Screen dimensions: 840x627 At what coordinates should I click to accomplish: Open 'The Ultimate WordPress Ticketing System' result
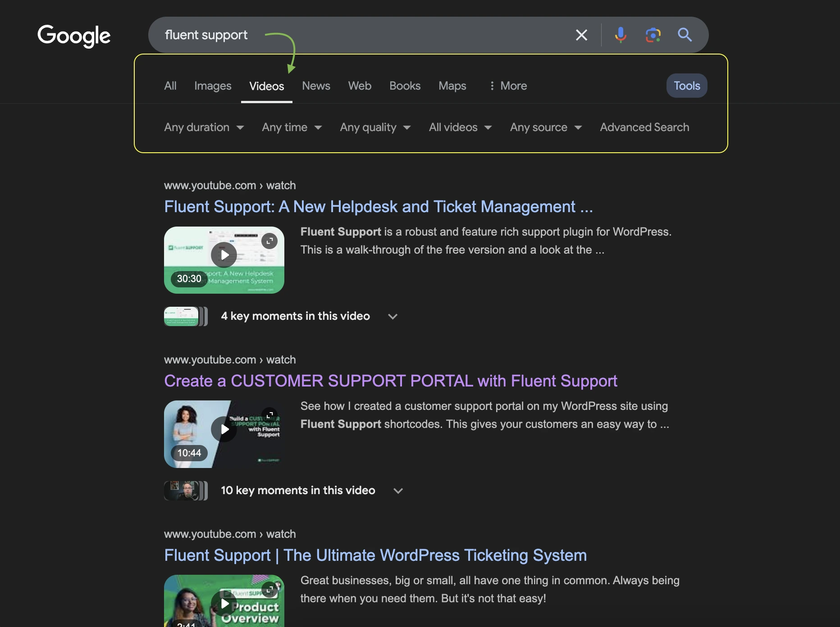pyautogui.click(x=375, y=555)
